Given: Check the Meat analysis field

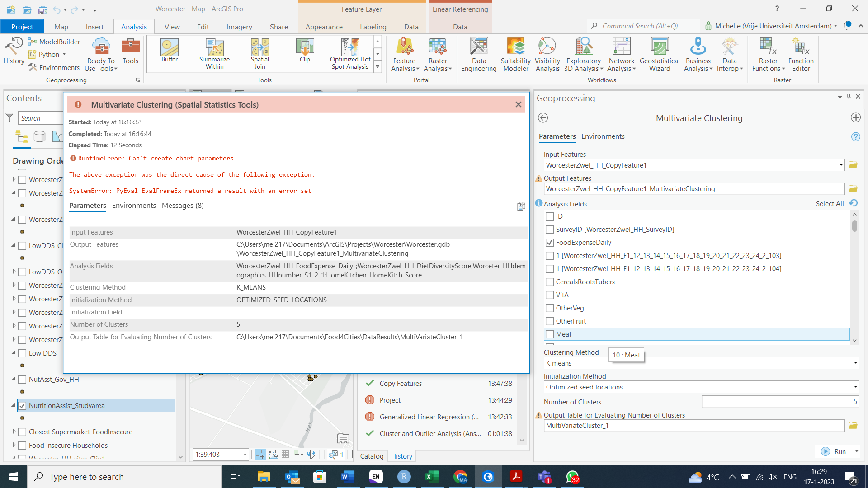Looking at the screenshot, I should click(550, 334).
